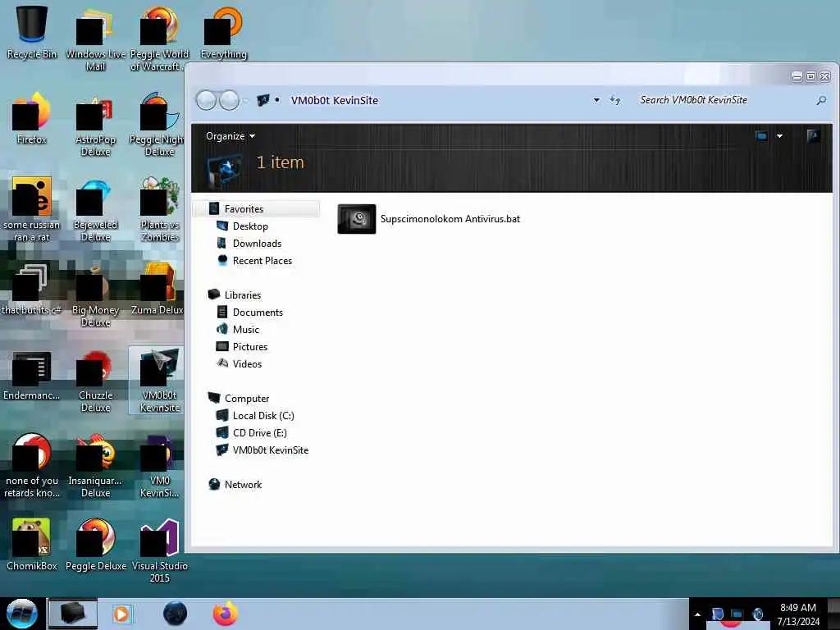Open the Recycle Bin desktop icon
The image size is (840, 630).
tap(32, 32)
